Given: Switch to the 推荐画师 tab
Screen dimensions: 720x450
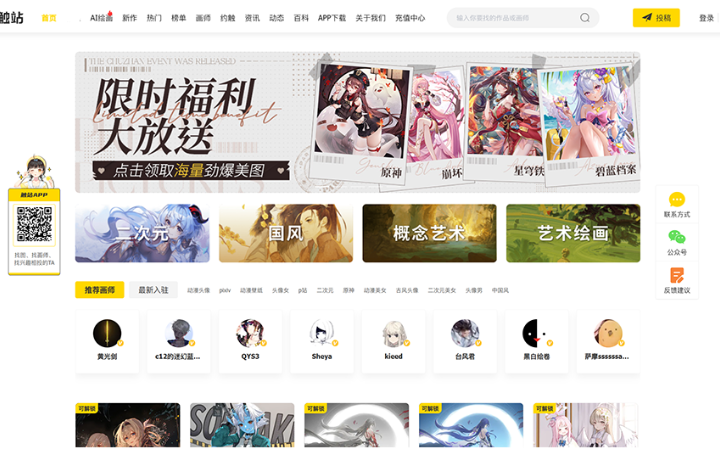Looking at the screenshot, I should point(99,290).
